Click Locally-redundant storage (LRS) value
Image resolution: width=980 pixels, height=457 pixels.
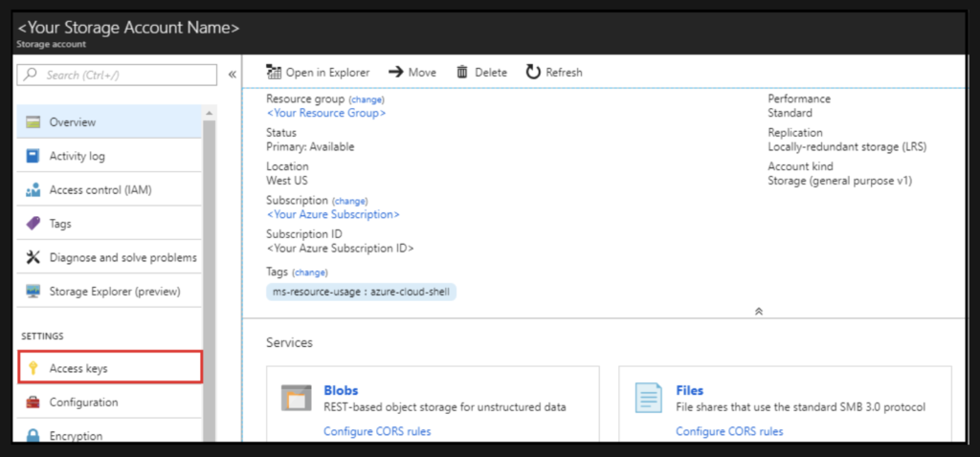click(x=847, y=146)
